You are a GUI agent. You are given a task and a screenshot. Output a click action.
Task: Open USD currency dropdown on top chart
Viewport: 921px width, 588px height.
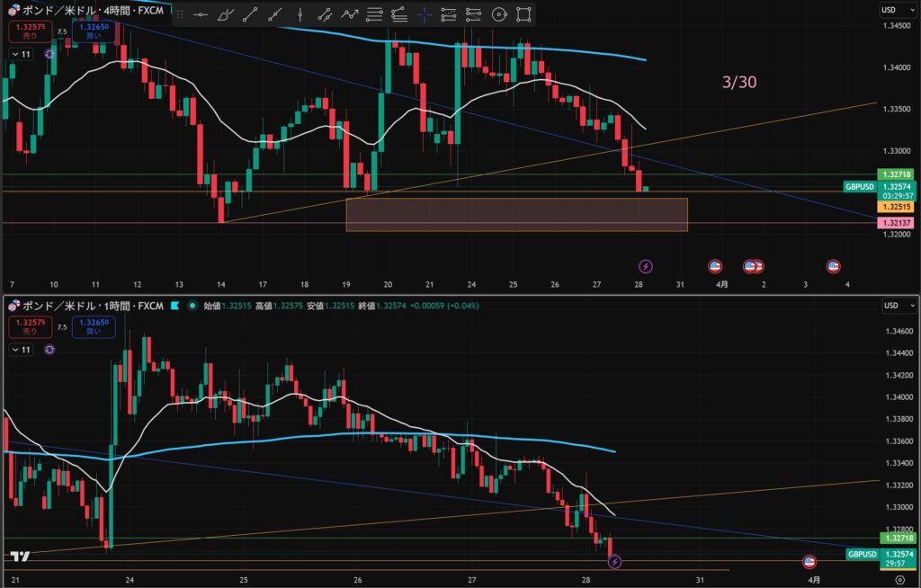(894, 10)
